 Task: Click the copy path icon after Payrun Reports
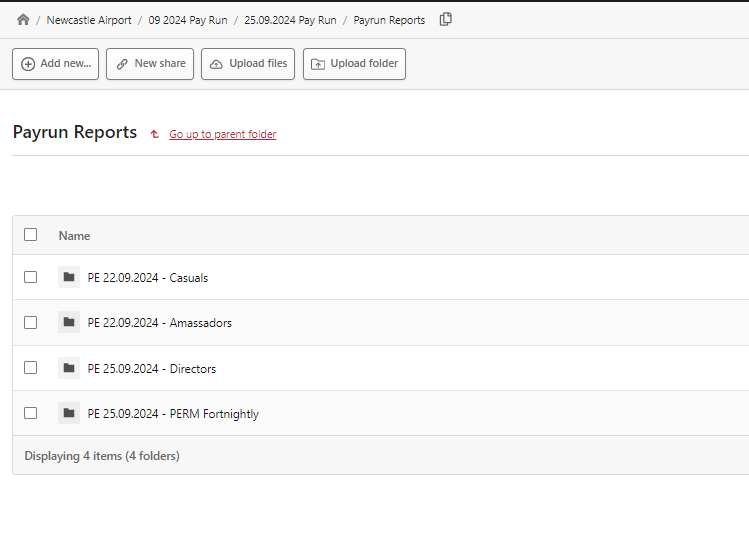(446, 19)
